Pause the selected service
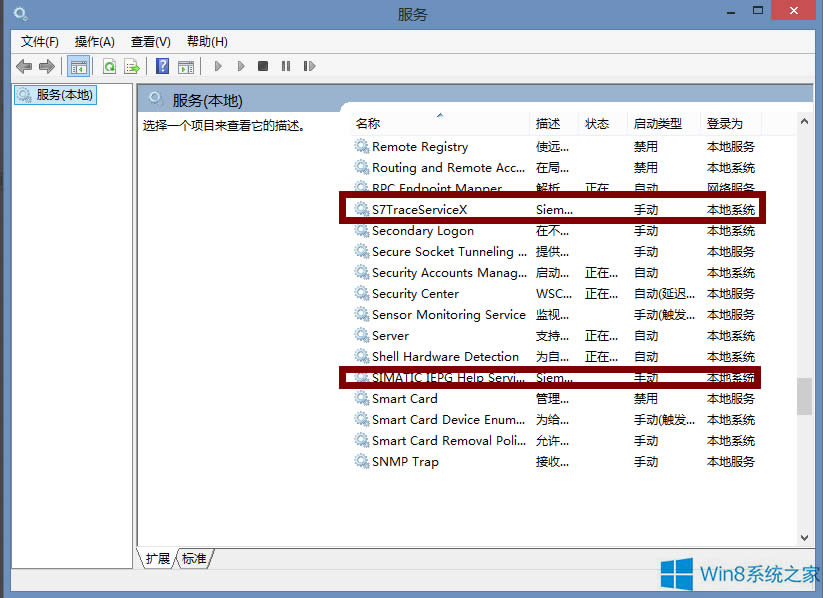The width and height of the screenshot is (823, 598). pyautogui.click(x=286, y=66)
